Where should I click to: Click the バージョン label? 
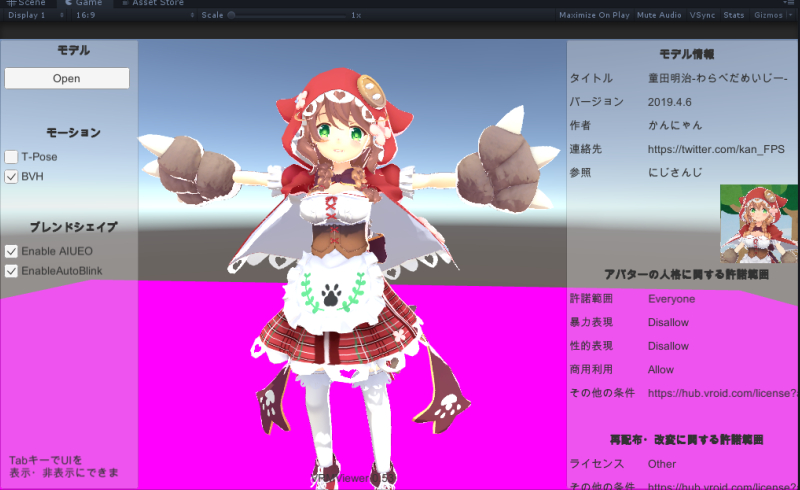click(596, 102)
